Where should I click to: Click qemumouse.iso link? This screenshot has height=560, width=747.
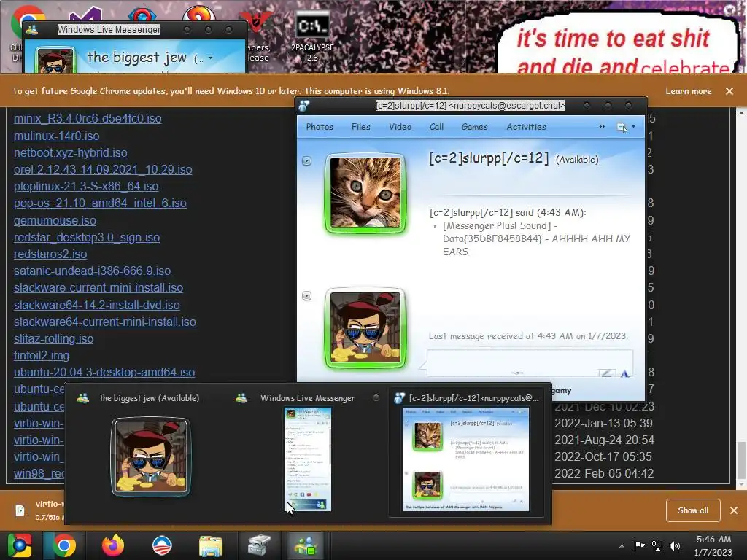pos(55,220)
